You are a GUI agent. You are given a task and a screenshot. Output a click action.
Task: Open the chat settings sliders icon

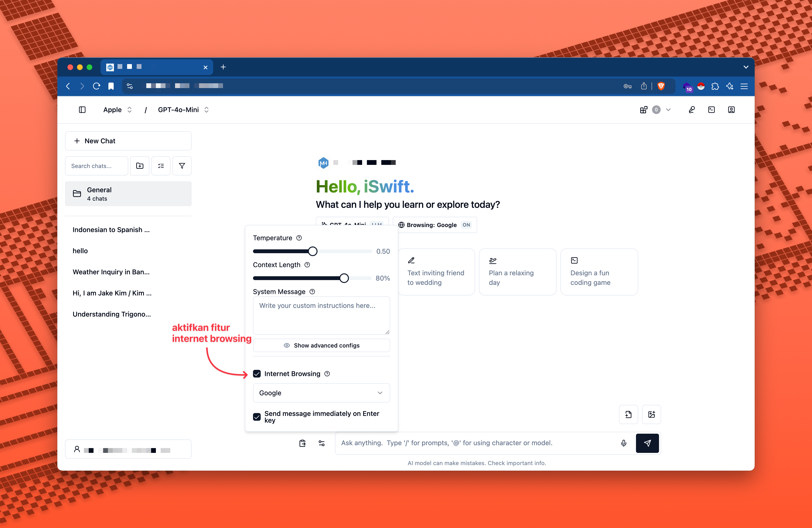[321, 443]
